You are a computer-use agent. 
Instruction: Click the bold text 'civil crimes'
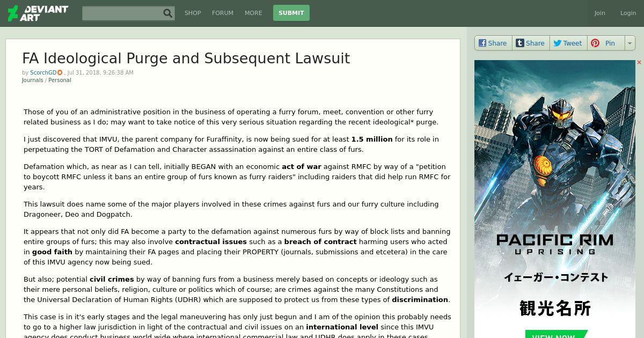point(112,279)
